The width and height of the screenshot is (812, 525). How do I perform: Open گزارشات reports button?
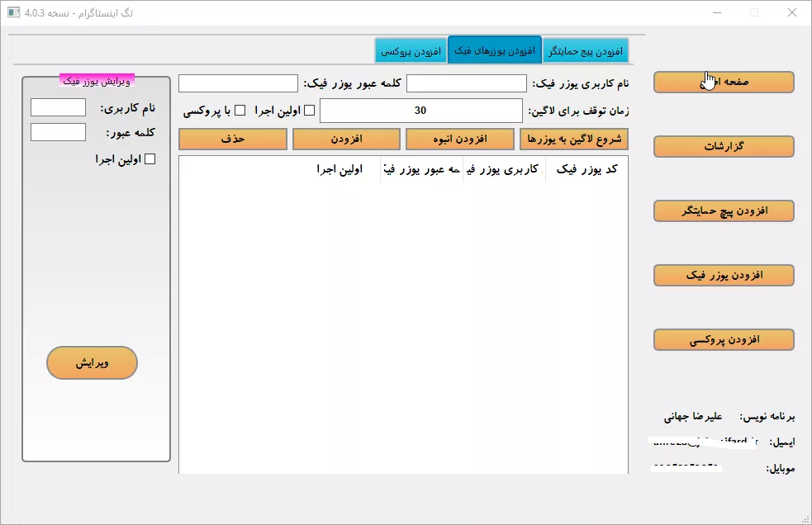724,147
